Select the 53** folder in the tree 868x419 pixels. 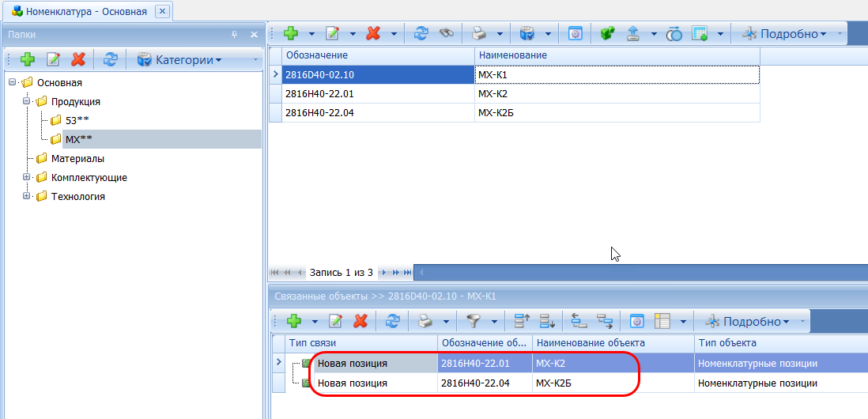(77, 120)
